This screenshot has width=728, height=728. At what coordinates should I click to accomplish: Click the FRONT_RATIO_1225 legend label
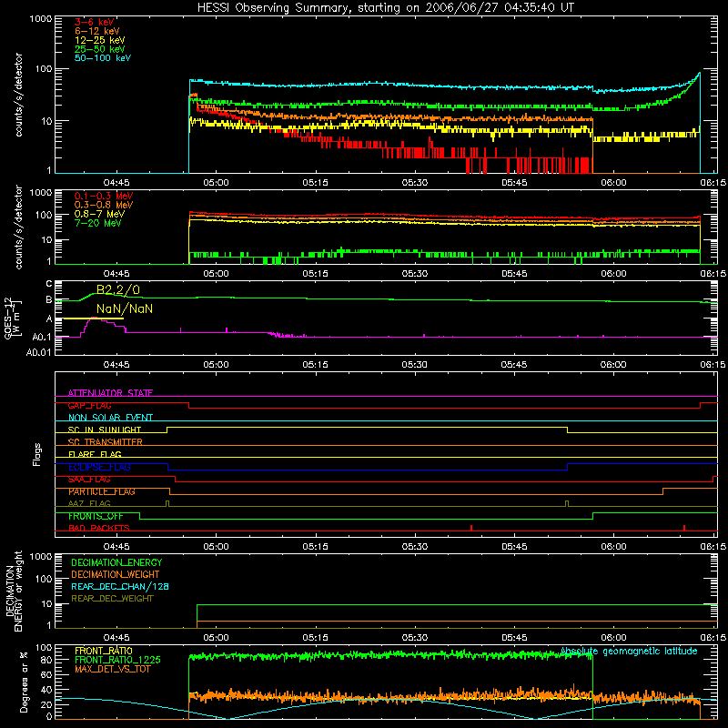[x=117, y=660]
